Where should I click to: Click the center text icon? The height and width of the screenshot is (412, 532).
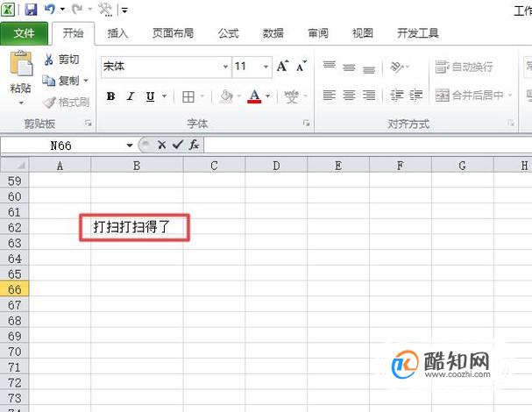coord(349,96)
